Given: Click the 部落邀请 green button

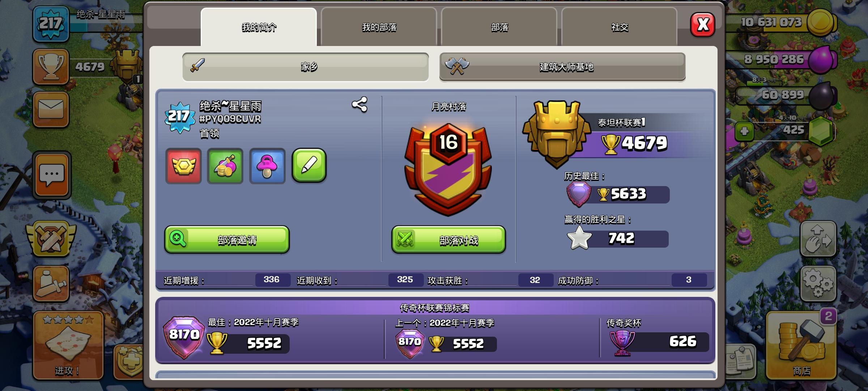Looking at the screenshot, I should coord(227,239).
